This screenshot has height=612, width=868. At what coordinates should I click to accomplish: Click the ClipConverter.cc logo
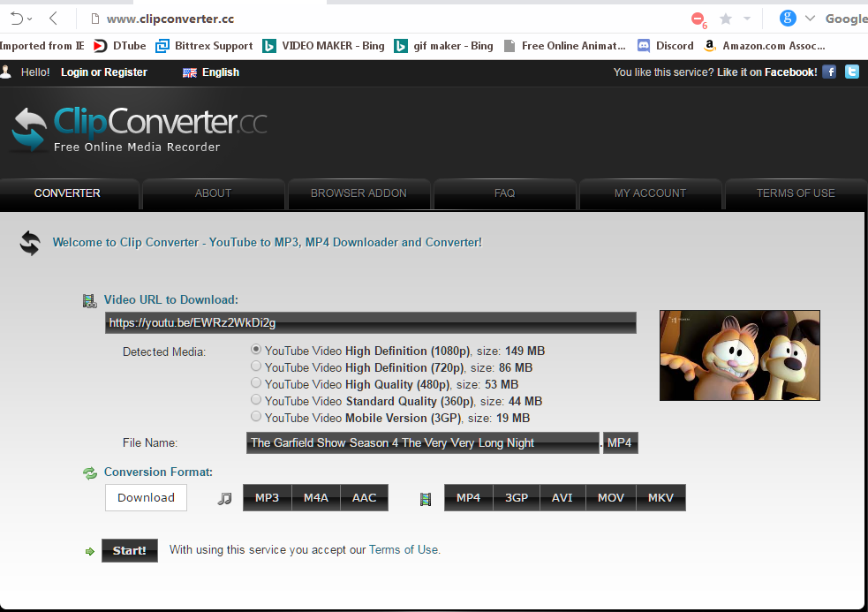point(139,129)
